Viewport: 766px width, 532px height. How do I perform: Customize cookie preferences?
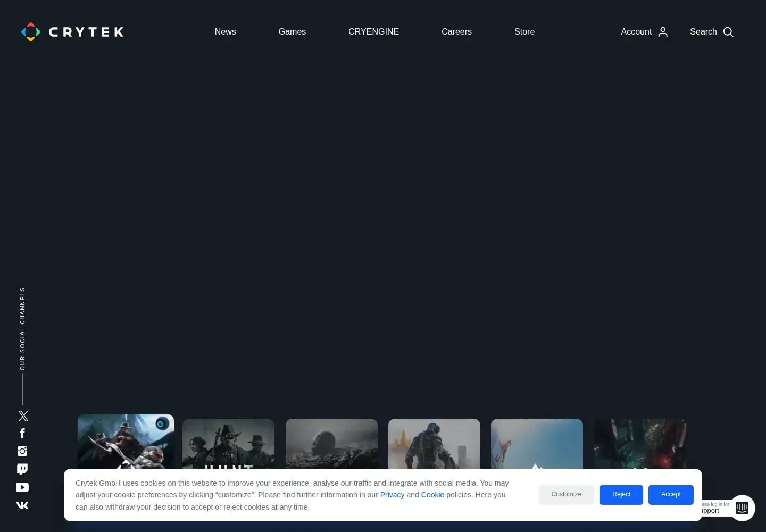(567, 495)
